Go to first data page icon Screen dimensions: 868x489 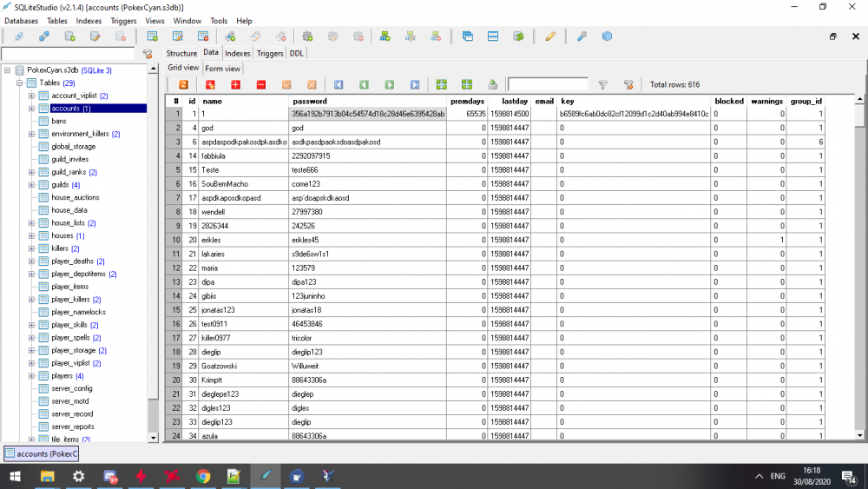click(339, 85)
